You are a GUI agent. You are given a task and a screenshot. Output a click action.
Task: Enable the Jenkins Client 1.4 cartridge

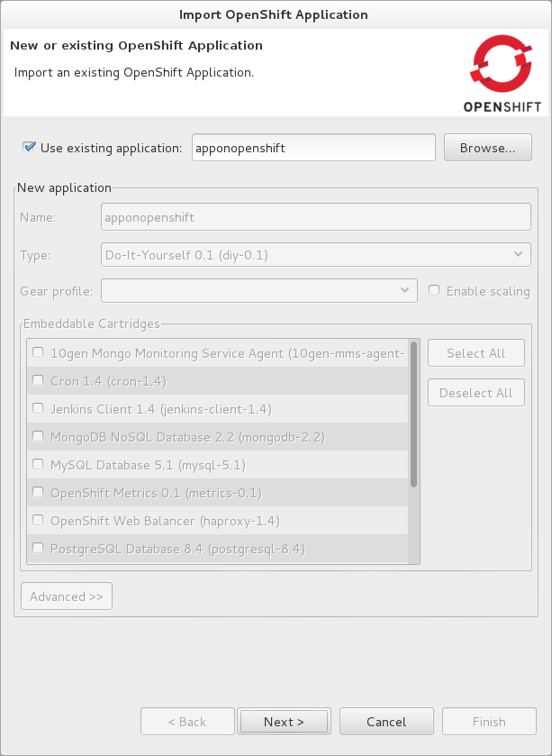(x=37, y=408)
